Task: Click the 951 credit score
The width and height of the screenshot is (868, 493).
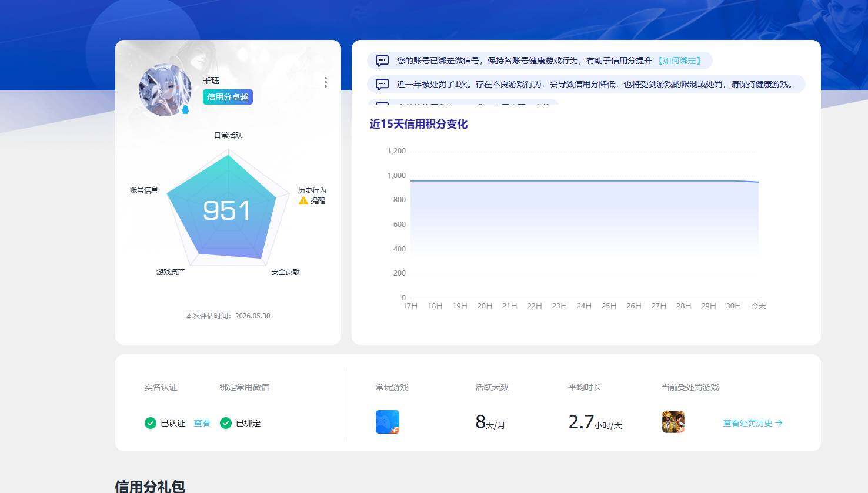Action: point(226,210)
